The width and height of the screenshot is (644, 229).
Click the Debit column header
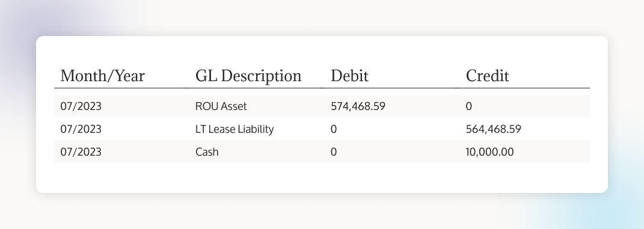pos(349,76)
